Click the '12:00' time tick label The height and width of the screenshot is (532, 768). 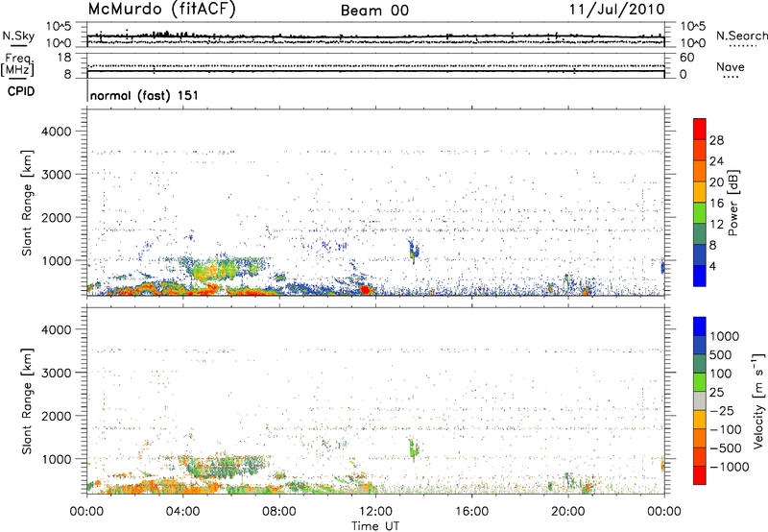tap(375, 512)
